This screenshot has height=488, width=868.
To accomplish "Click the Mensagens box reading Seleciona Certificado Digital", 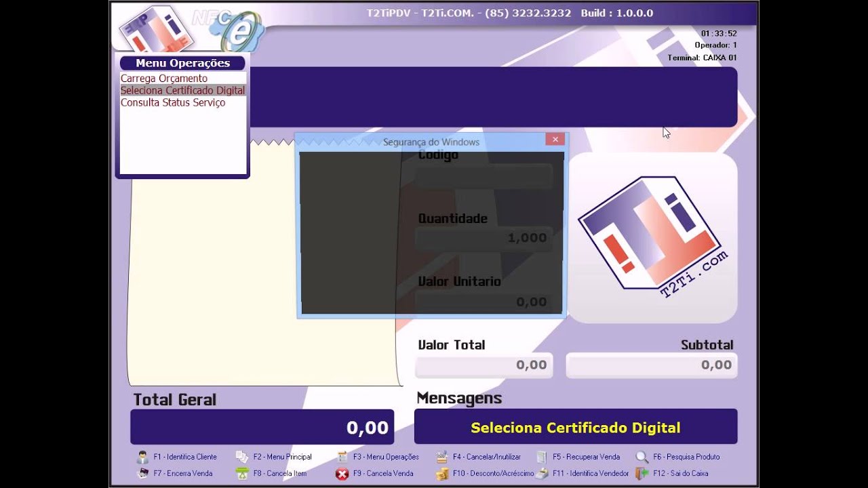I will (x=576, y=427).
